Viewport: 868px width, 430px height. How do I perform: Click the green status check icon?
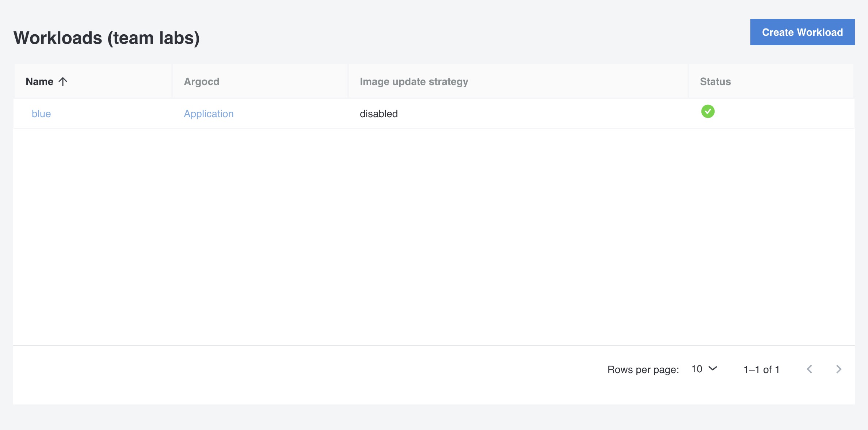pyautogui.click(x=708, y=111)
